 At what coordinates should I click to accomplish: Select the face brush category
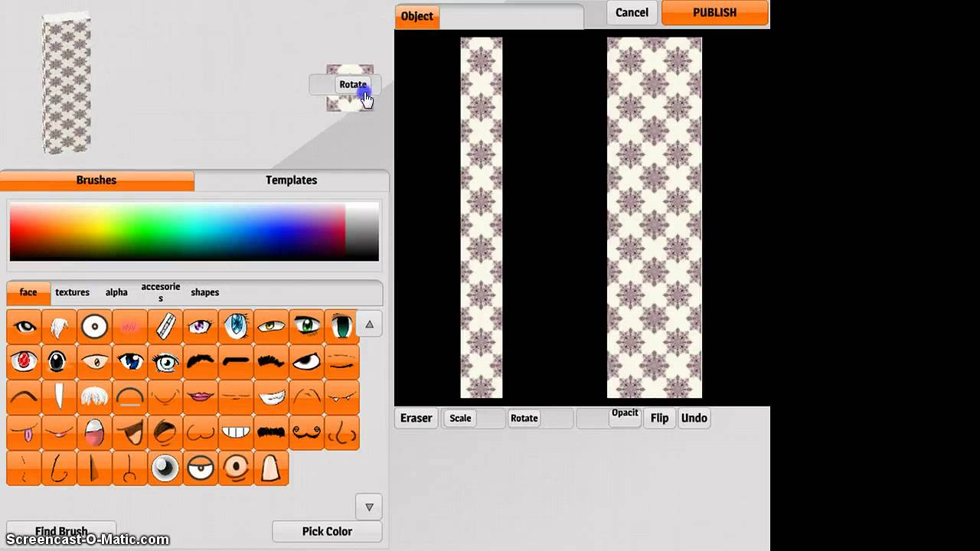coord(28,292)
